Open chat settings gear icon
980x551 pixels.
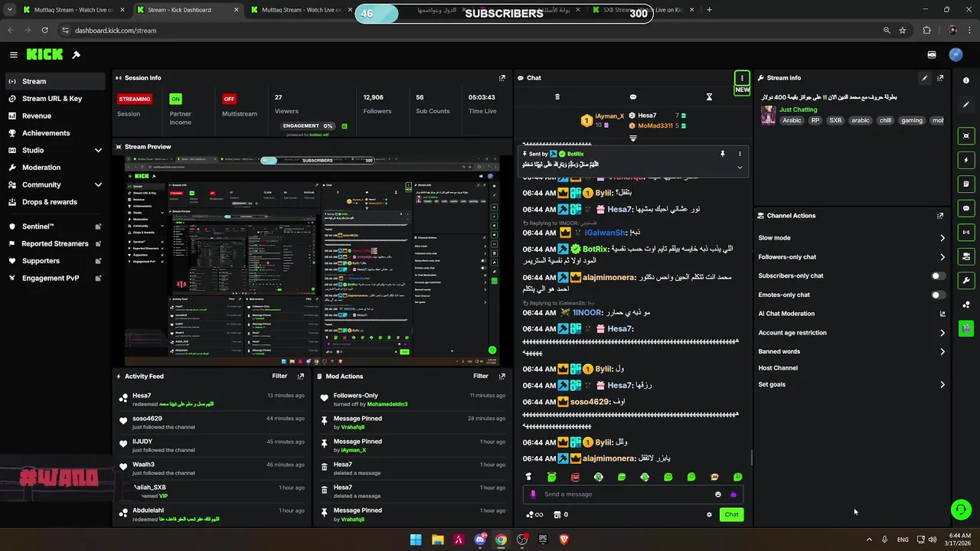[709, 514]
